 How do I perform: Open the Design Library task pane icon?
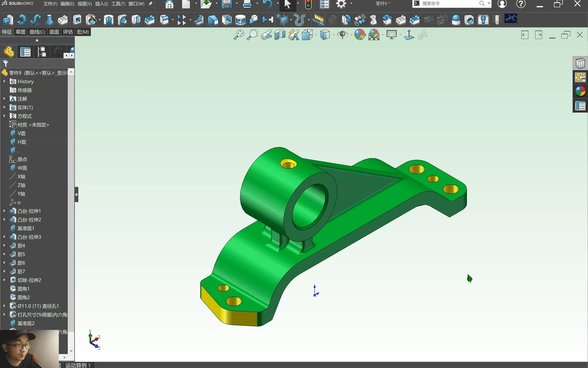pos(580,64)
